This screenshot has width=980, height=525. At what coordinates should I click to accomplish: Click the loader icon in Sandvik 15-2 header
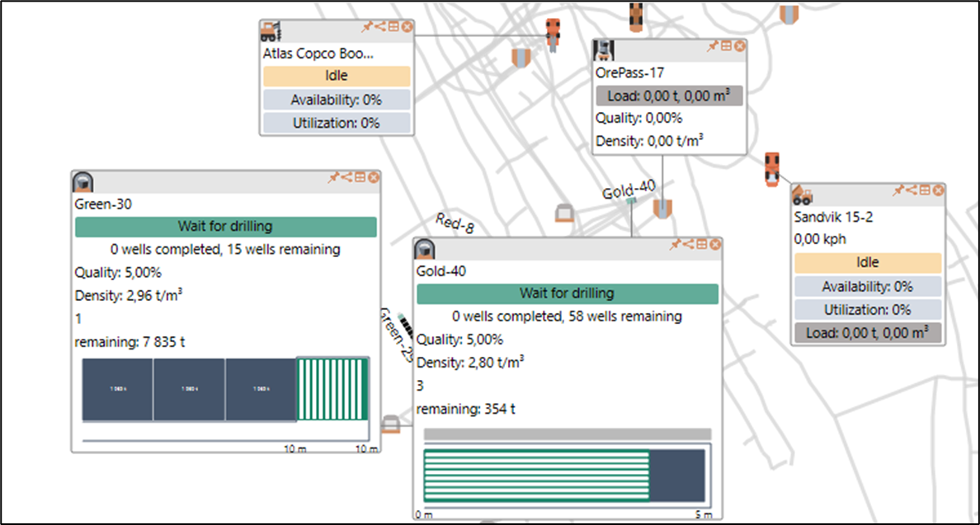pyautogui.click(x=802, y=195)
